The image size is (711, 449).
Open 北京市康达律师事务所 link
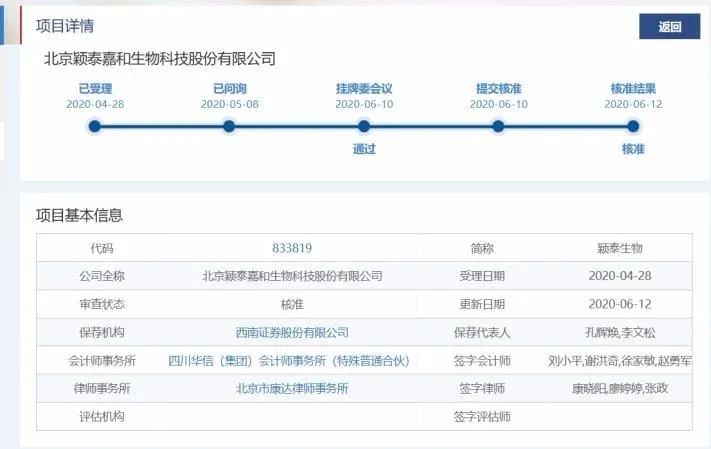pyautogui.click(x=292, y=389)
